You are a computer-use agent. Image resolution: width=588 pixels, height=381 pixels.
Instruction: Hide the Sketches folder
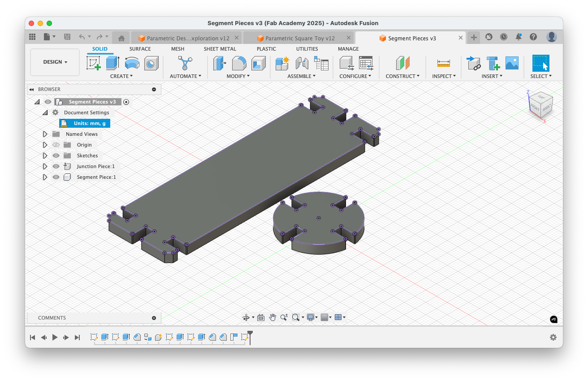(56, 156)
